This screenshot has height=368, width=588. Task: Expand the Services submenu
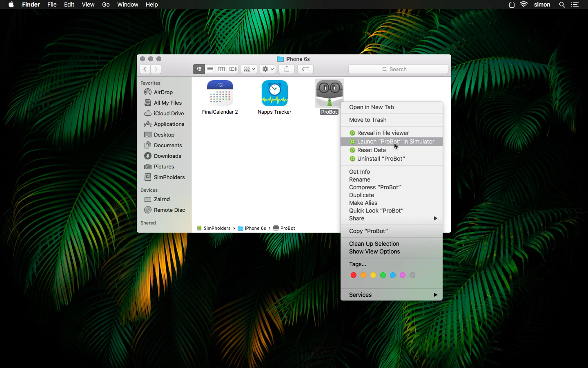point(392,295)
